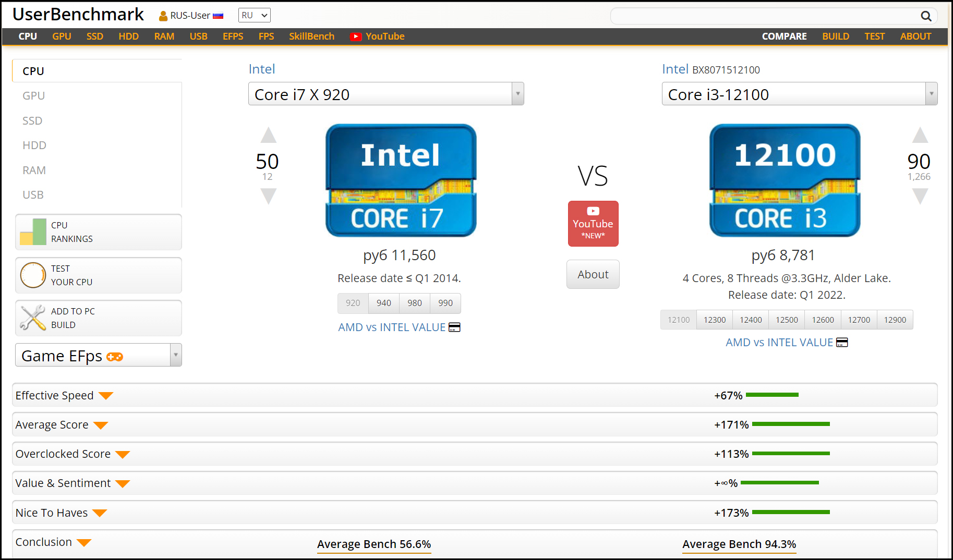This screenshot has width=953, height=560.
Task: Open the USB tab in the top navigation
Action: tap(198, 36)
